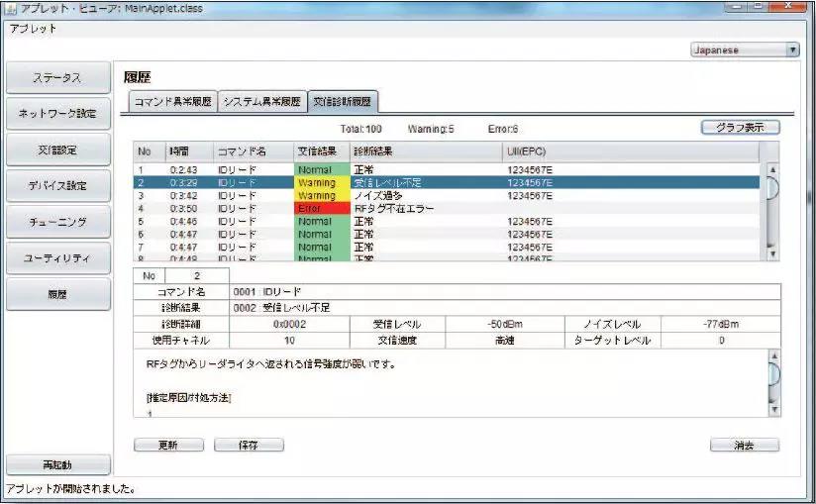This screenshot has height=504, width=816.
Task: Switch to the コマンド異常履歴 tab
Action: click(x=173, y=101)
